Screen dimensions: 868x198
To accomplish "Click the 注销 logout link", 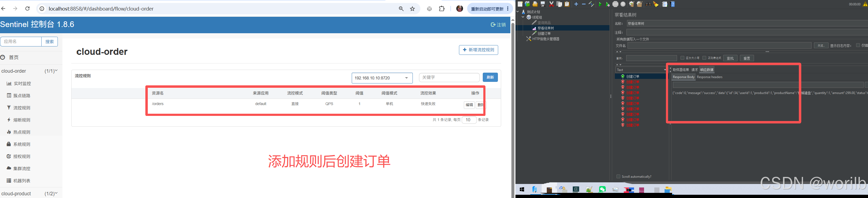I will pyautogui.click(x=498, y=25).
